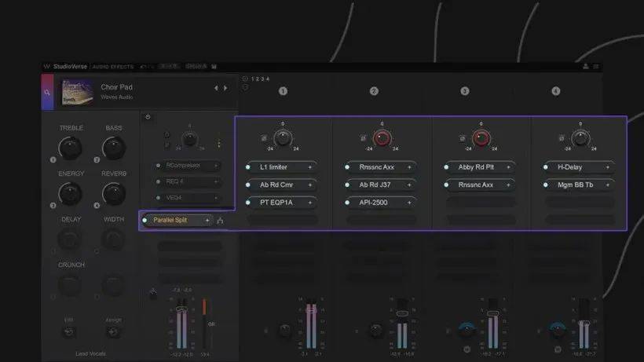644x362 pixels.
Task: Click the ENERGY macro knob
Action: pyautogui.click(x=70, y=194)
